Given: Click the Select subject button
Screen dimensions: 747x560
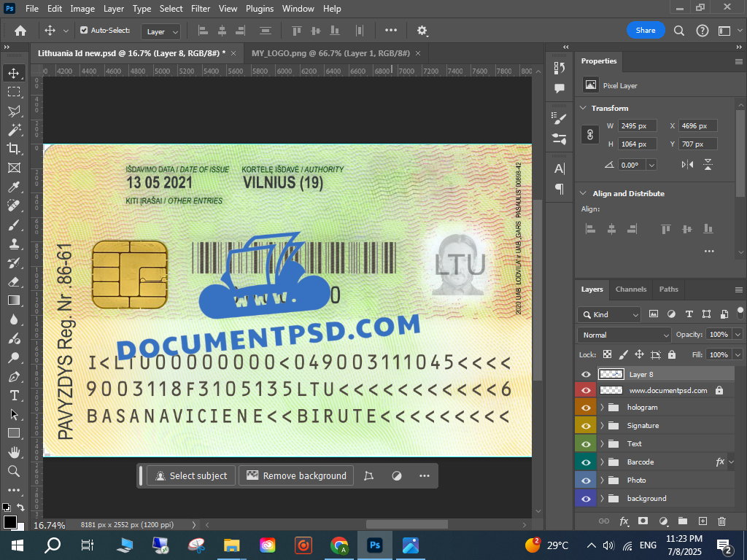Looking at the screenshot, I should pos(192,475).
